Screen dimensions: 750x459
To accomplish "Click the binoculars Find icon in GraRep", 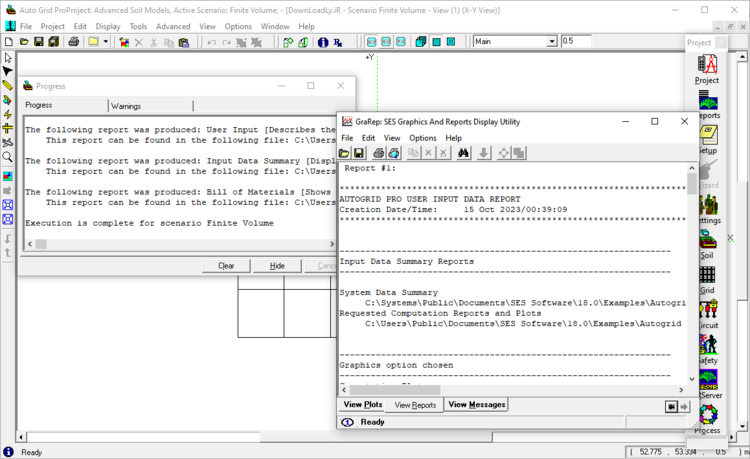I will [x=464, y=153].
